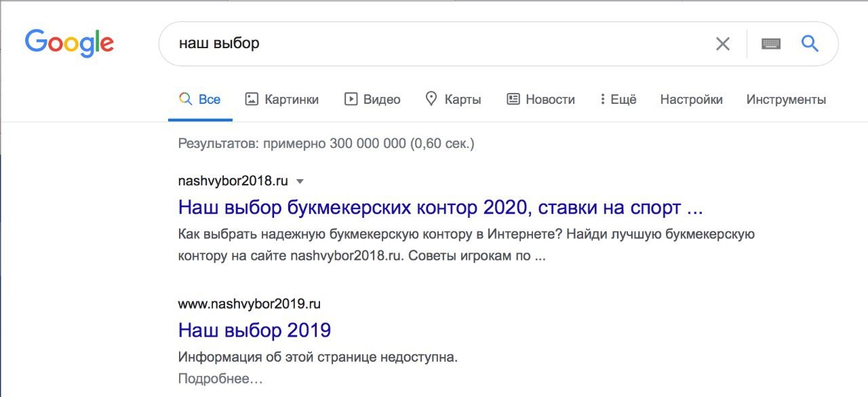Image resolution: width=868 pixels, height=397 pixels.
Task: Open the on-screen keyboard icon
Action: pyautogui.click(x=771, y=44)
